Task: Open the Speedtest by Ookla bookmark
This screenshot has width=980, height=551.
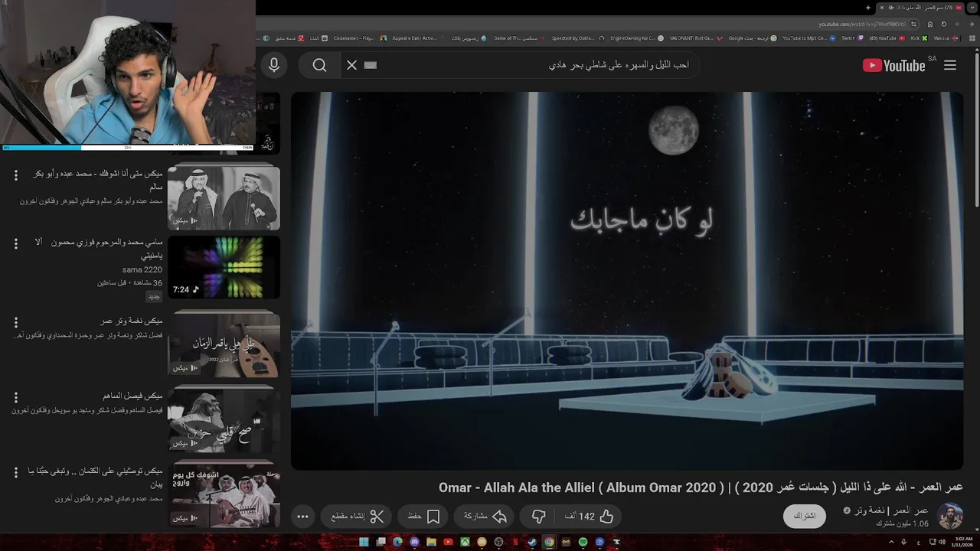Action: 578,37
